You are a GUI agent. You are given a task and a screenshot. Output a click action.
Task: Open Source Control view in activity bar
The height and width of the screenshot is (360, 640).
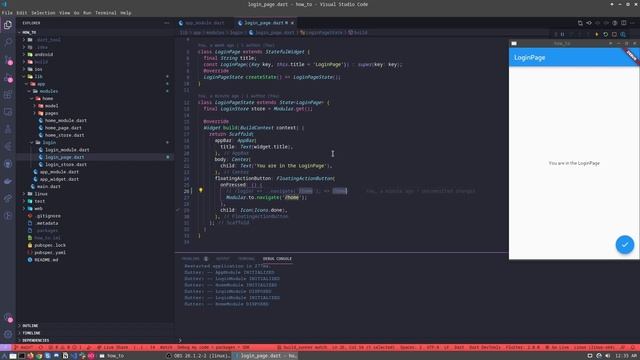tap(8, 60)
